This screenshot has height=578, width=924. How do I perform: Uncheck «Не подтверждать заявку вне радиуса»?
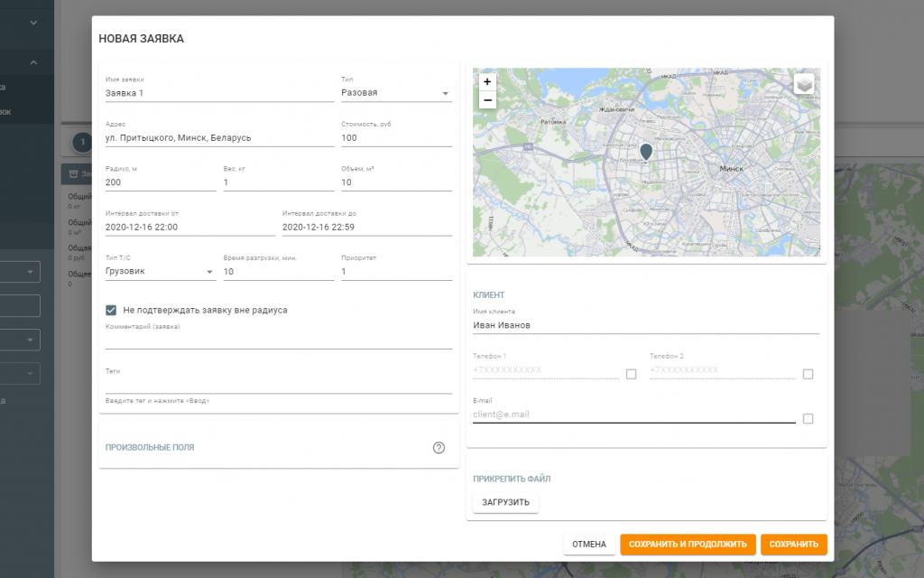pyautogui.click(x=111, y=310)
